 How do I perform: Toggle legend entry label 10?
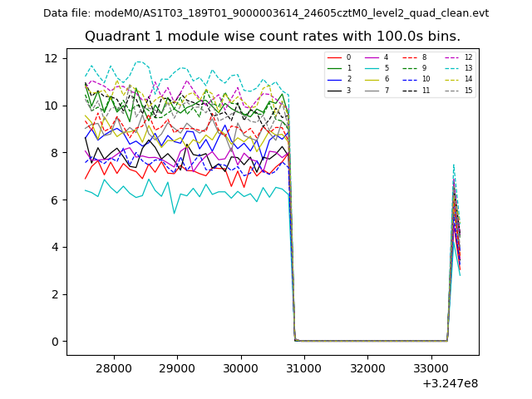pos(426,79)
